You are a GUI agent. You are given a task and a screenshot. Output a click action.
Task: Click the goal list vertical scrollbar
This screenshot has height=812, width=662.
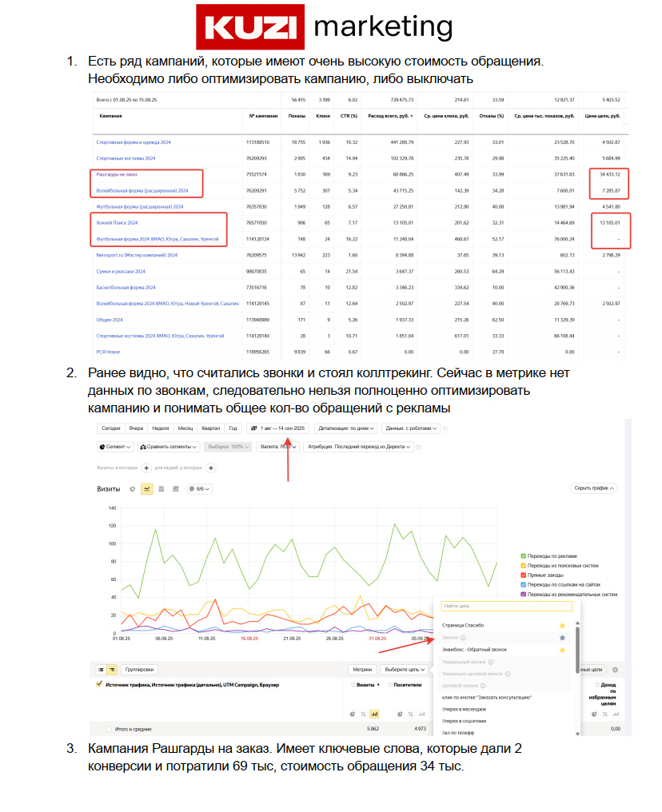577,650
